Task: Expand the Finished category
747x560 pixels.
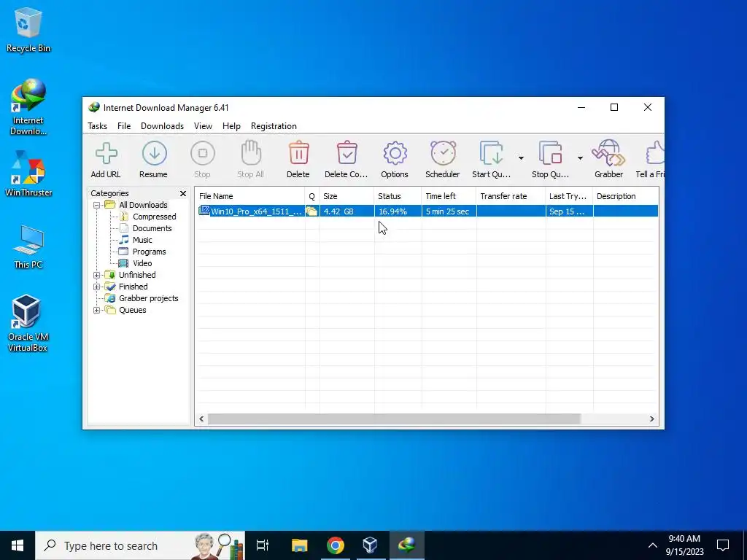Action: [97, 287]
